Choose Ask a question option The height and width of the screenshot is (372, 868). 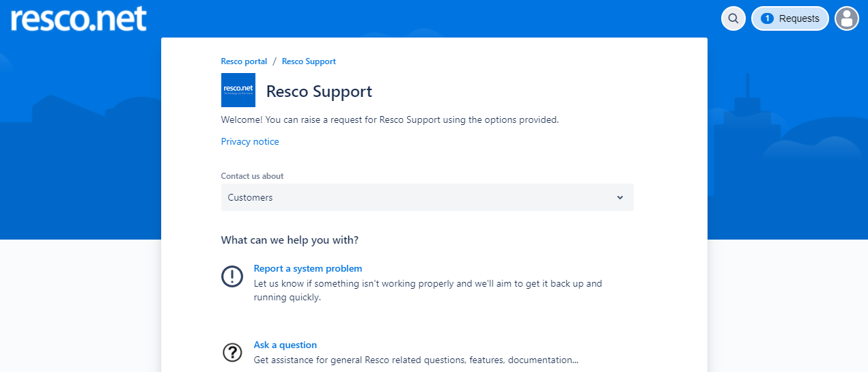tap(285, 345)
